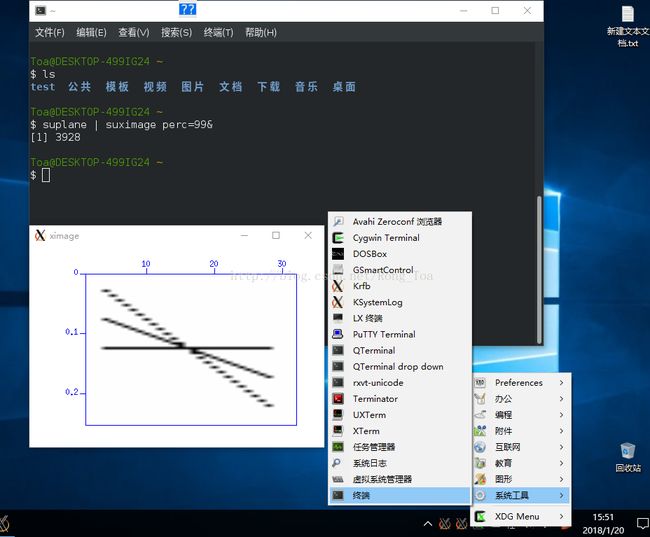The height and width of the screenshot is (537, 650).
Task: Open the 编辑(E) menu
Action: point(91,32)
